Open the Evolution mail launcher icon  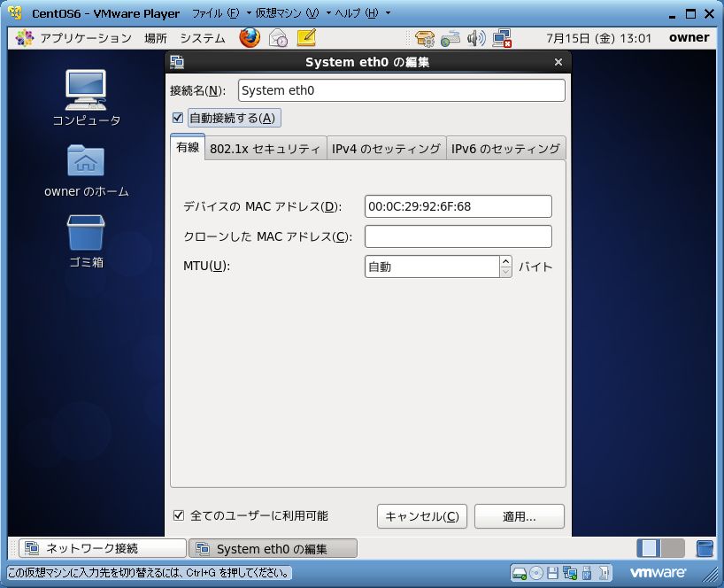(279, 38)
